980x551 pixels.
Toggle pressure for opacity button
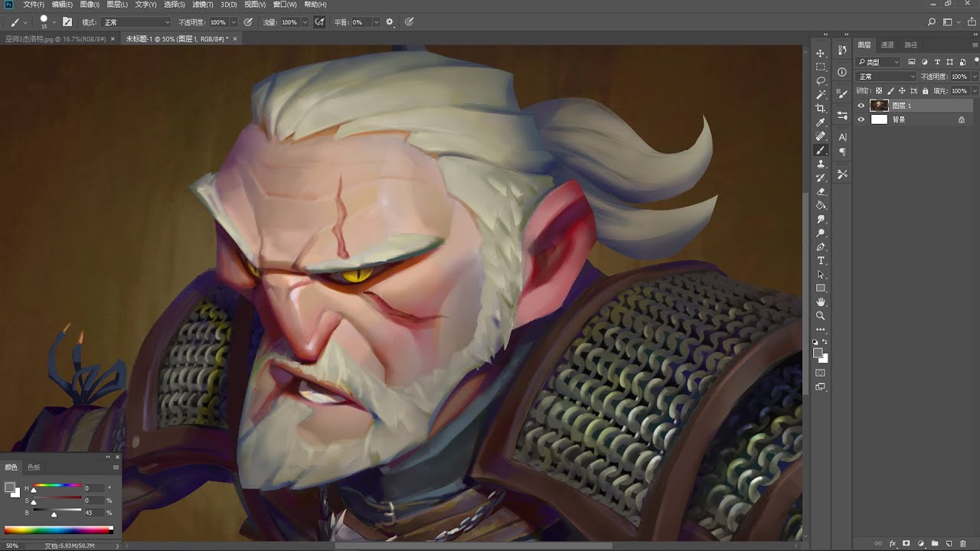[x=248, y=22]
